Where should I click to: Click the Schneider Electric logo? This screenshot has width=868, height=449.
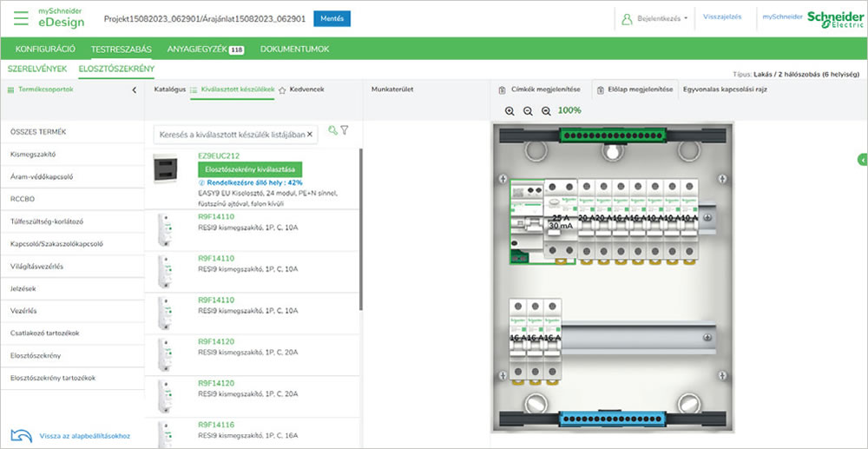coord(835,19)
